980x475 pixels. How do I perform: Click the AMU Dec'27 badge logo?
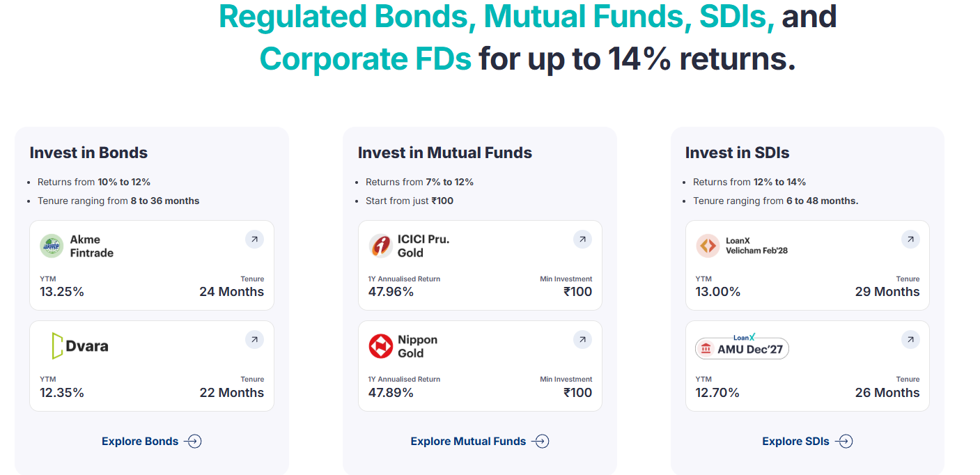pyautogui.click(x=742, y=347)
